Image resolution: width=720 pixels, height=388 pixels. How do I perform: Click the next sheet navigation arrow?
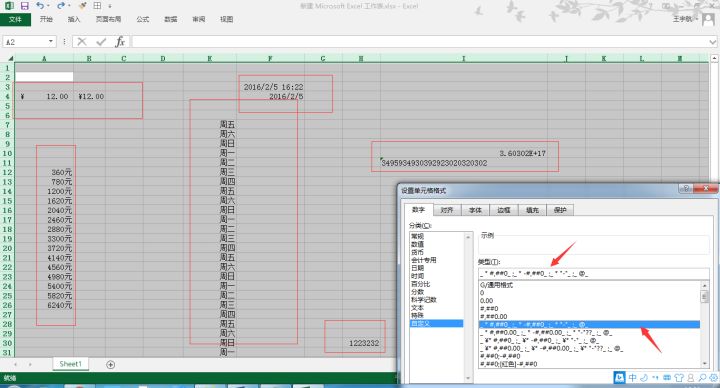(30, 364)
